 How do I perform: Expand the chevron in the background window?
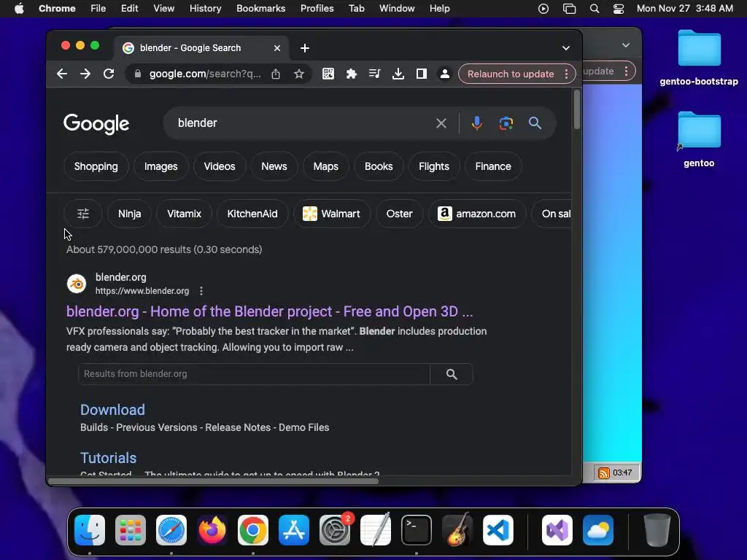coord(626,45)
